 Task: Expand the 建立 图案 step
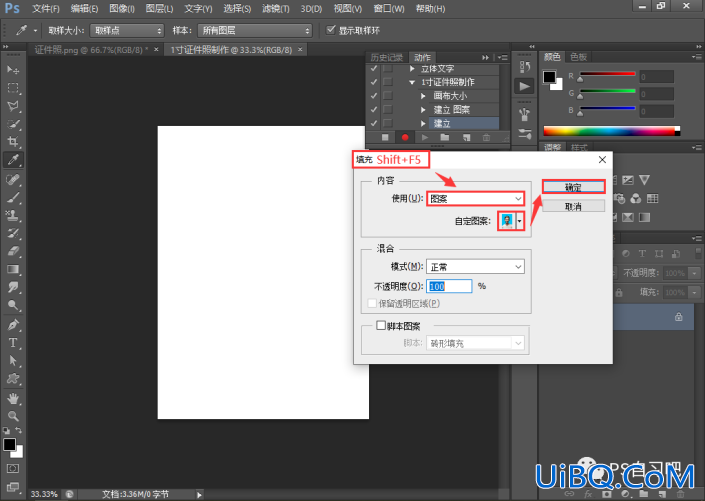423,109
